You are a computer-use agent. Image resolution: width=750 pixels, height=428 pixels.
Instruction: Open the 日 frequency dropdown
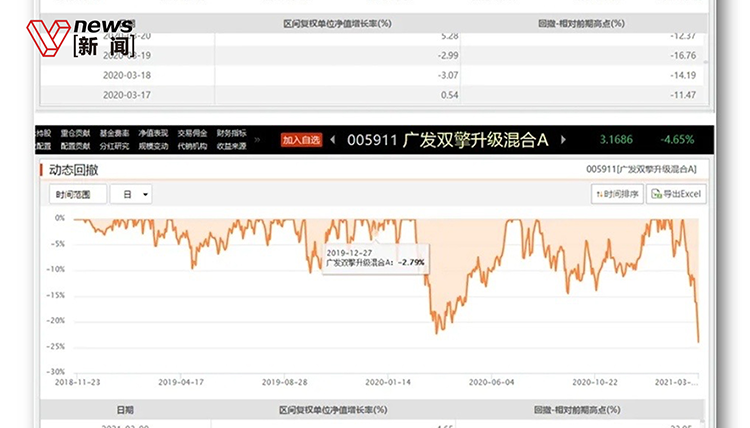click(x=131, y=194)
